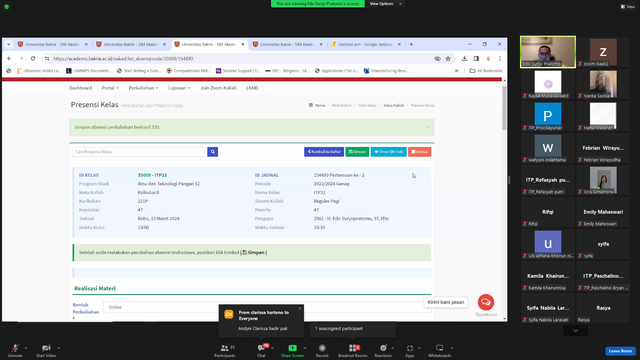Open the Participants panel

pos(225,350)
